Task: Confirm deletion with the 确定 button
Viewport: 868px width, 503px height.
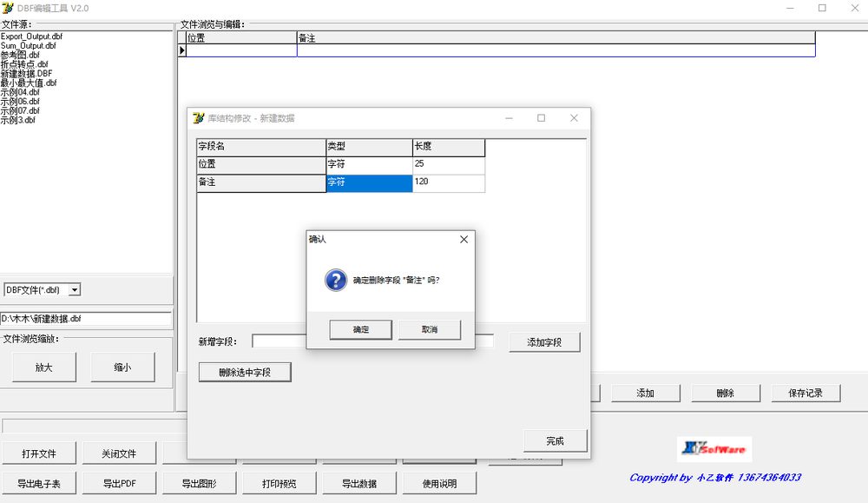Action: tap(360, 329)
